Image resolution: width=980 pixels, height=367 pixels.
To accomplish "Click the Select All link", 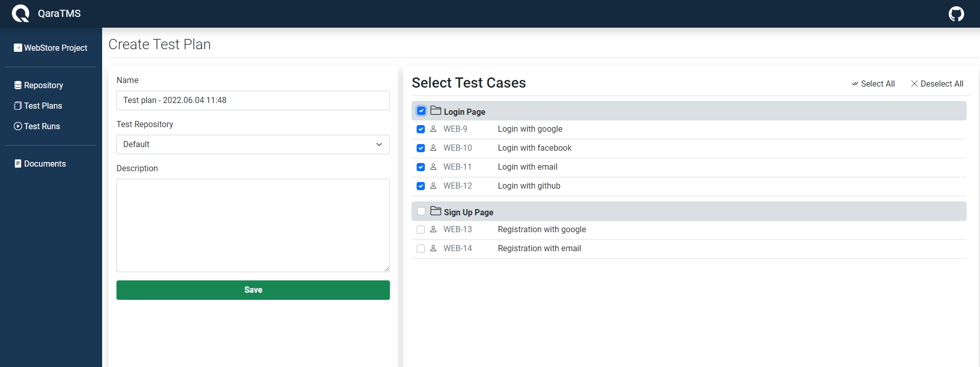I will pyautogui.click(x=873, y=84).
